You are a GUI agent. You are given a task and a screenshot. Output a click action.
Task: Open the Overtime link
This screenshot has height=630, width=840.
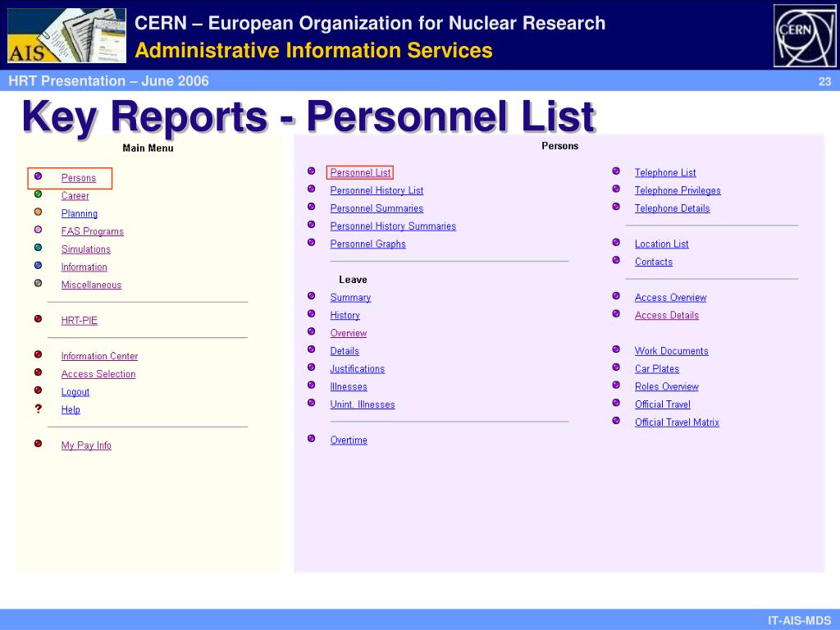348,441
